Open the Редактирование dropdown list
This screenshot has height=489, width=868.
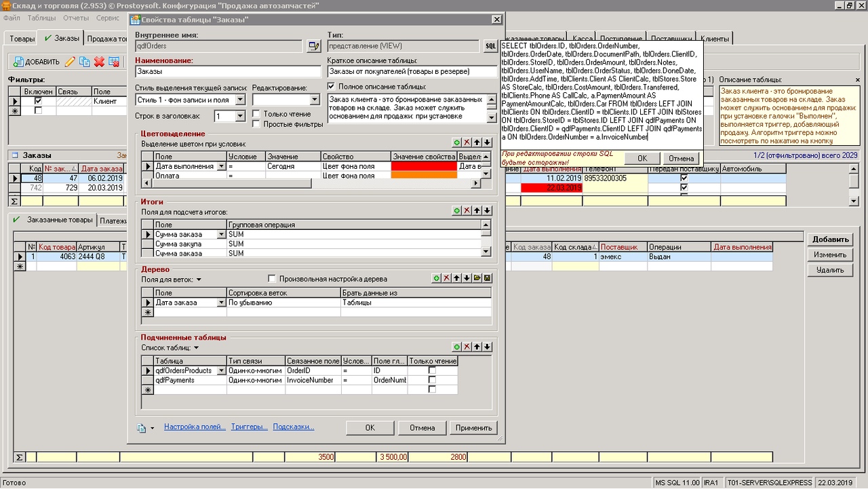314,100
